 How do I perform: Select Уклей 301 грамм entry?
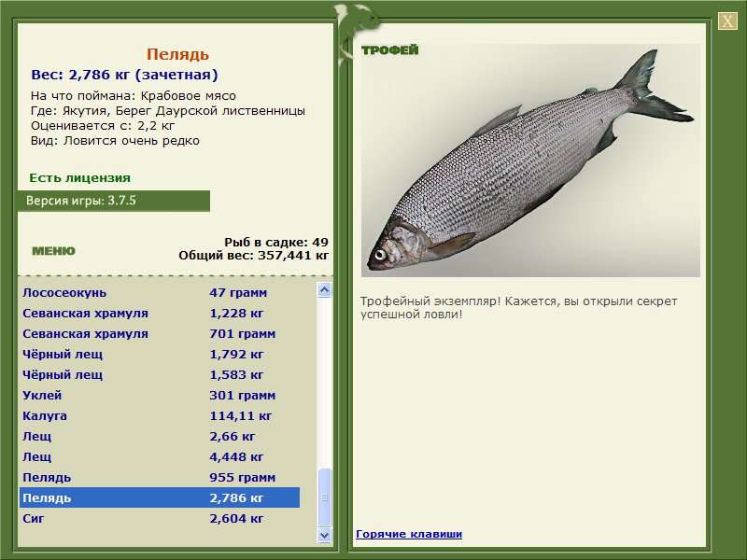159,396
